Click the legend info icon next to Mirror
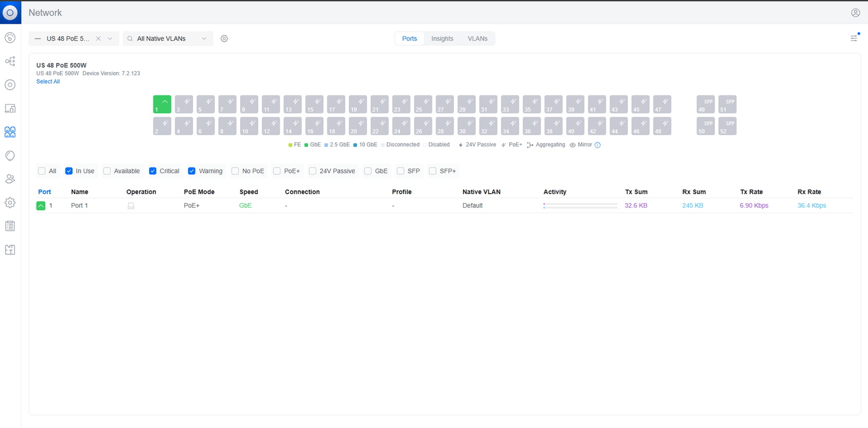 (x=597, y=145)
